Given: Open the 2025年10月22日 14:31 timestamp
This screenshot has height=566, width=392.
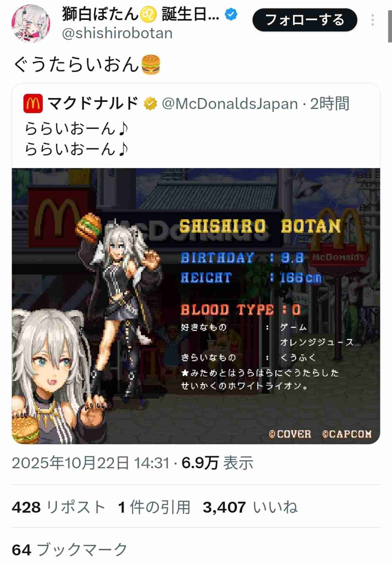Looking at the screenshot, I should click(90, 463).
